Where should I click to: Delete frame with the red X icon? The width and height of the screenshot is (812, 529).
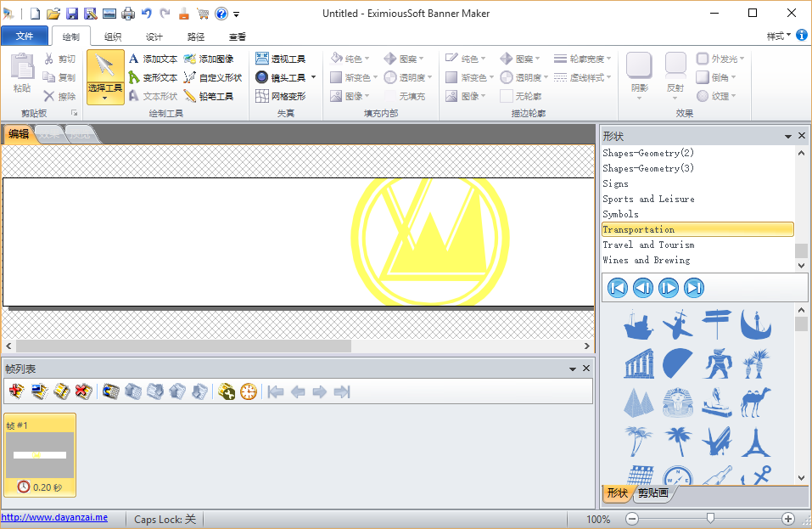pyautogui.click(x=83, y=391)
